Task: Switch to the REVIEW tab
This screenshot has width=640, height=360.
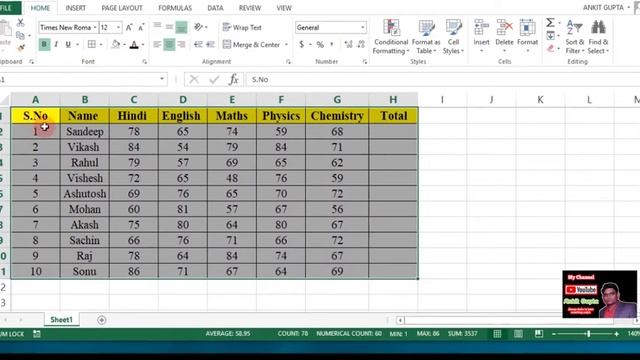Action: pyautogui.click(x=250, y=8)
